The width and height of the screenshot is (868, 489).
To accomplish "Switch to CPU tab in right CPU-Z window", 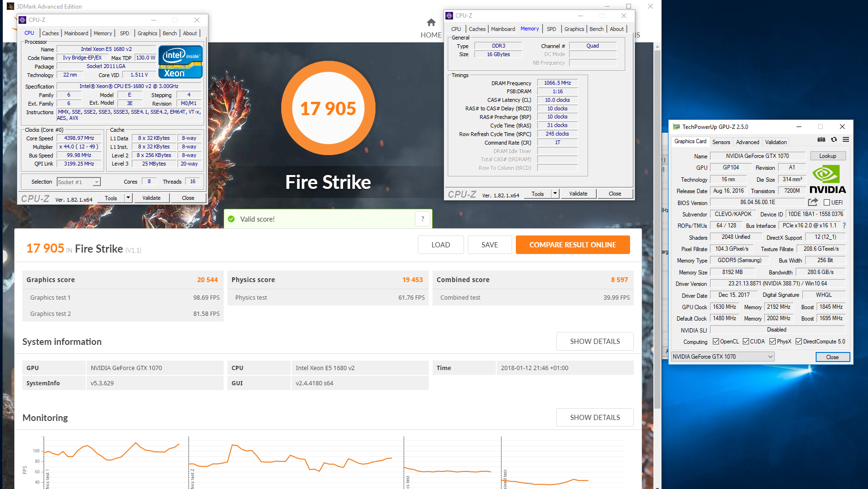I will [x=456, y=29].
